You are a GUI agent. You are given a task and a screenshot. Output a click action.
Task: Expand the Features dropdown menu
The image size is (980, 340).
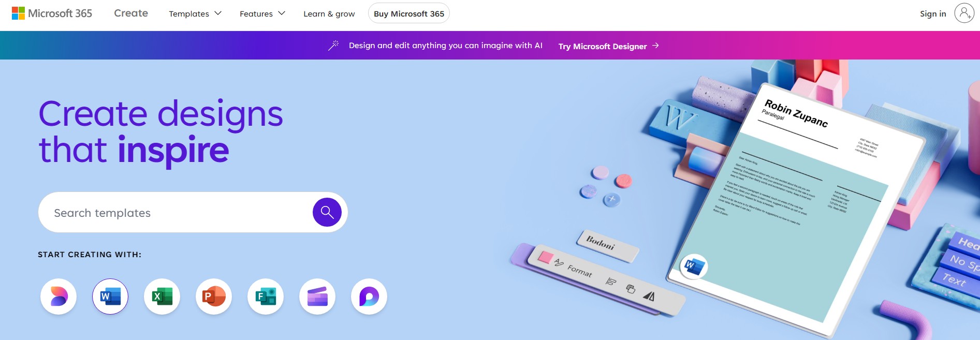(262, 13)
